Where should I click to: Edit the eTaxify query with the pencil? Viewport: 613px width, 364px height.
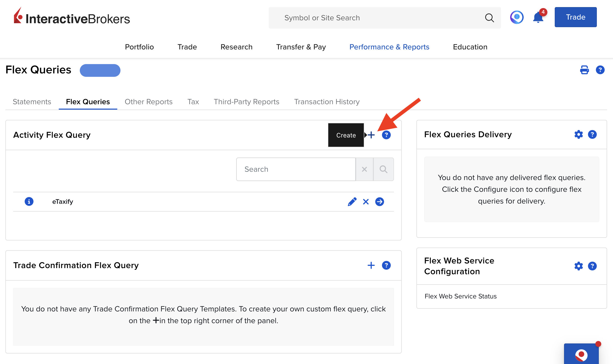pyautogui.click(x=352, y=202)
